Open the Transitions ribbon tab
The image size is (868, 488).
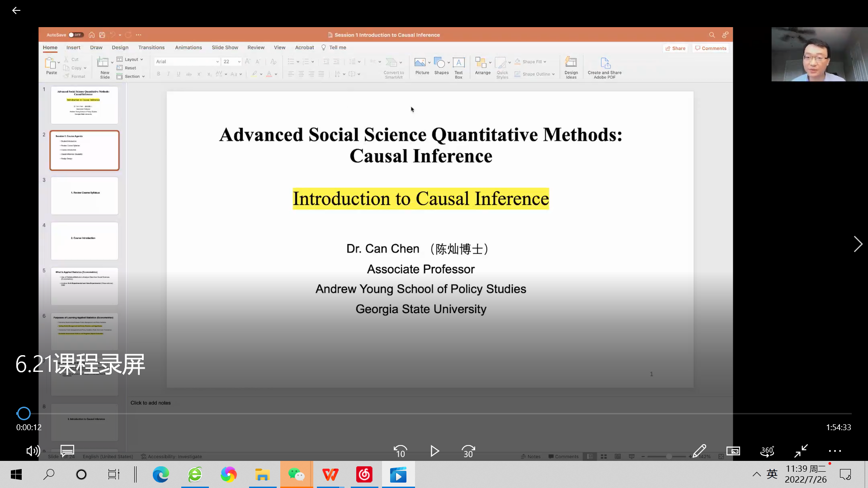click(x=151, y=47)
